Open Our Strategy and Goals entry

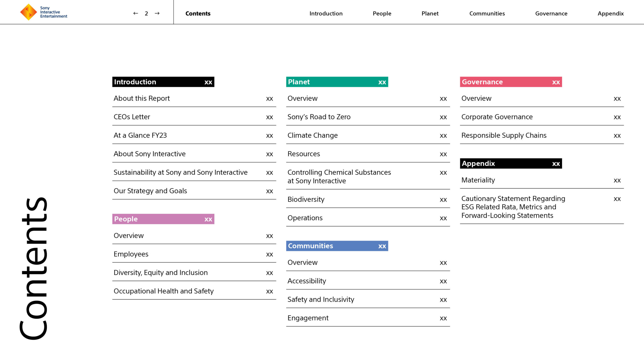point(194,191)
